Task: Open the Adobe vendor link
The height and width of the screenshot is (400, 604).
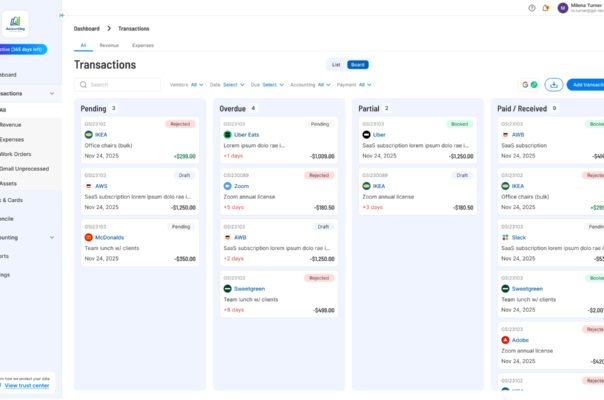Action: (x=520, y=340)
